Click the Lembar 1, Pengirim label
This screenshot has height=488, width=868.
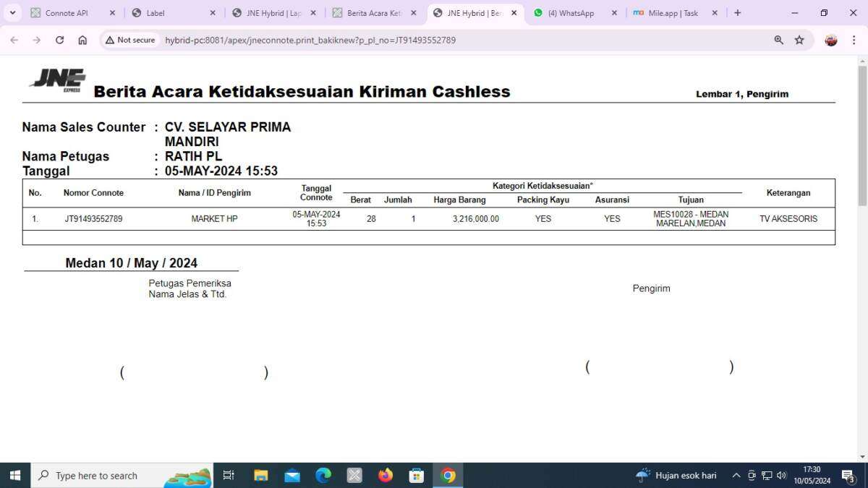(742, 94)
